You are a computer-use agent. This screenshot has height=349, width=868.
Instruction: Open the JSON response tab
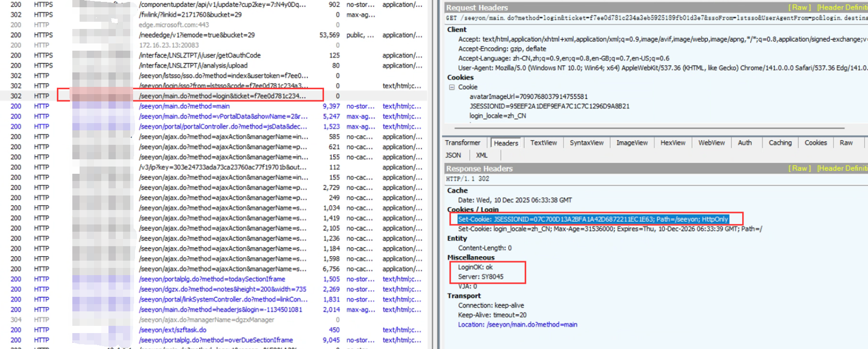click(453, 155)
